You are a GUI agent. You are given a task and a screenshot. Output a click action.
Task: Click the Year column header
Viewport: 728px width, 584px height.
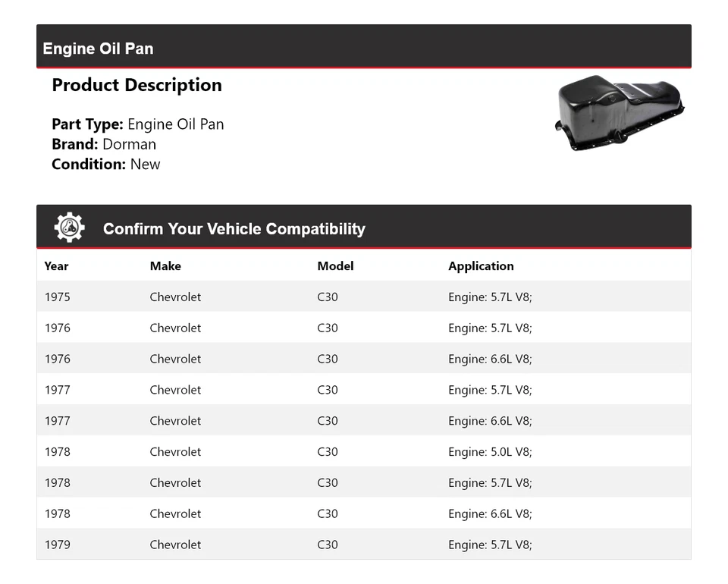point(56,266)
